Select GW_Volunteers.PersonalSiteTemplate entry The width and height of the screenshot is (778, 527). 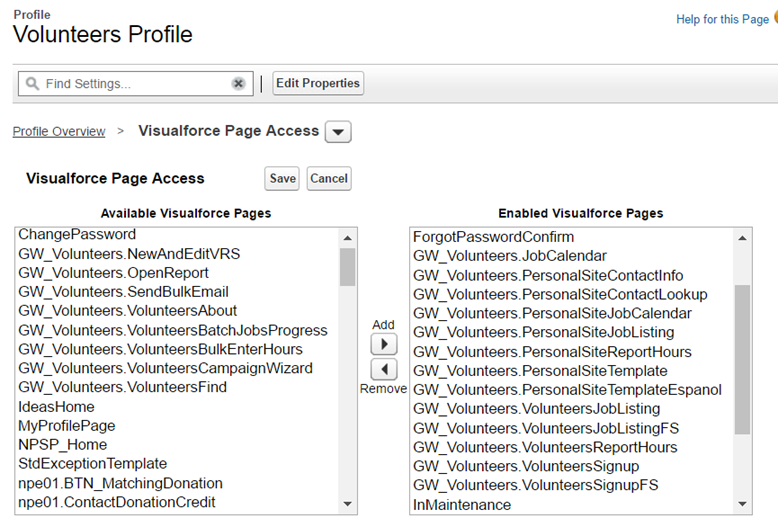pos(573,371)
